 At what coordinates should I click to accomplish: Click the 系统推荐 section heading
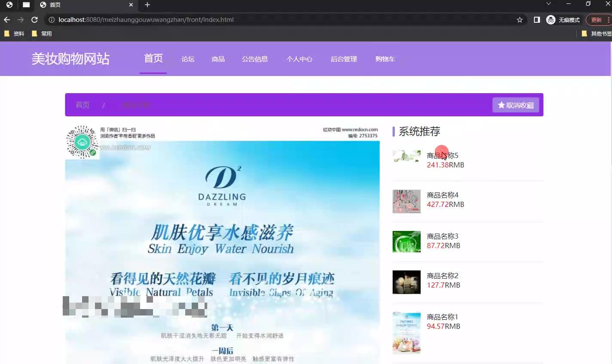419,131
